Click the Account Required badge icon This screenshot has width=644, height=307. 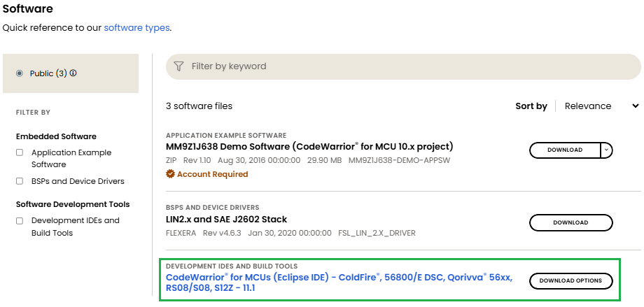click(170, 174)
